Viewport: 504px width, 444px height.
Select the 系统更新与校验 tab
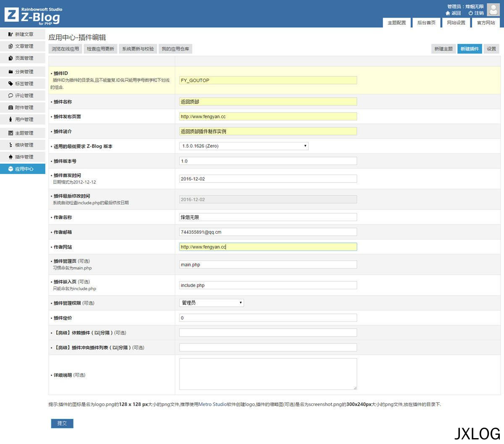(138, 49)
